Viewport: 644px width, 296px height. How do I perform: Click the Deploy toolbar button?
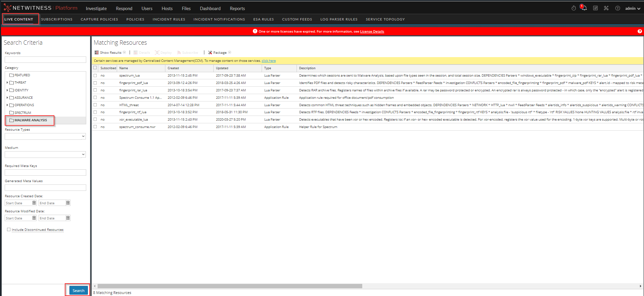pos(163,52)
